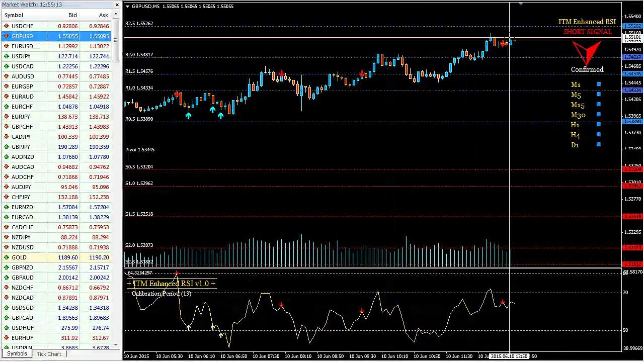This screenshot has width=644, height=362.
Task: Click the S1.0 1.52962 support label
Action: [x=139, y=184]
